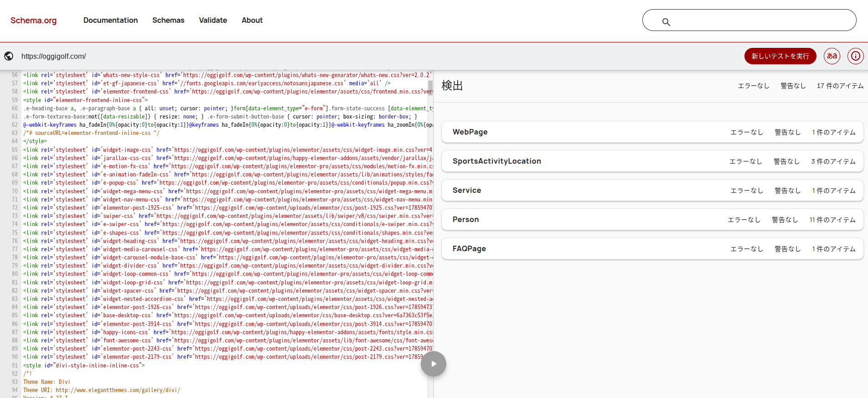Click 警告なし in the WebPage row
Screen dimensions: 868x398
tap(788, 132)
